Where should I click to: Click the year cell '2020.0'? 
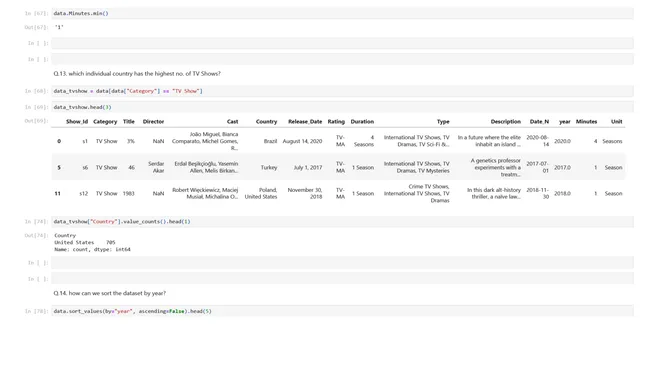tap(562, 141)
